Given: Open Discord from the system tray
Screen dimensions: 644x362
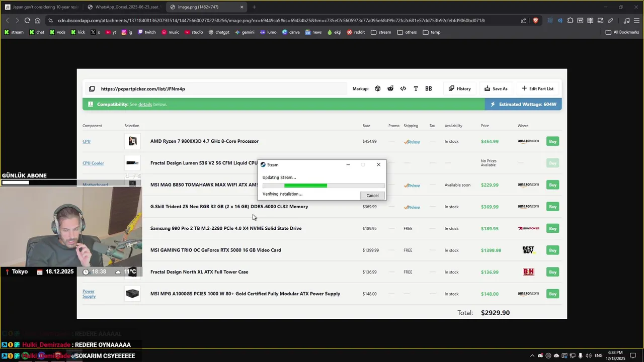Looking at the screenshot, I should click(540, 355).
